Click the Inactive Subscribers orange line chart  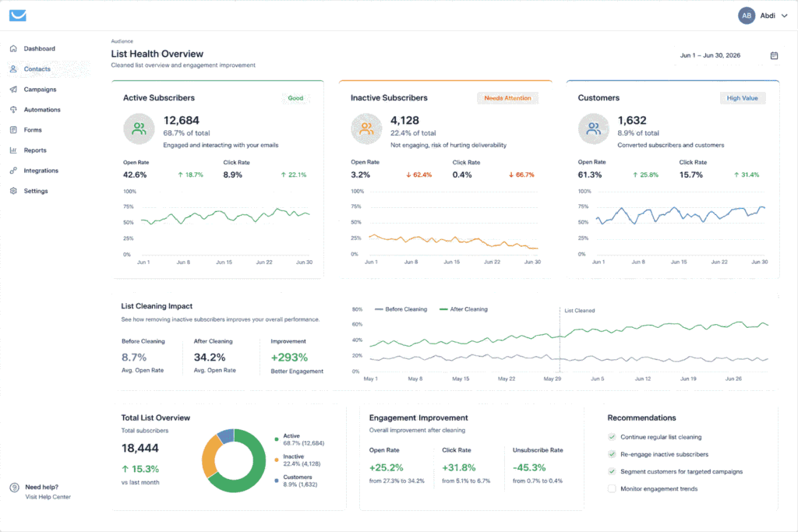coord(453,241)
